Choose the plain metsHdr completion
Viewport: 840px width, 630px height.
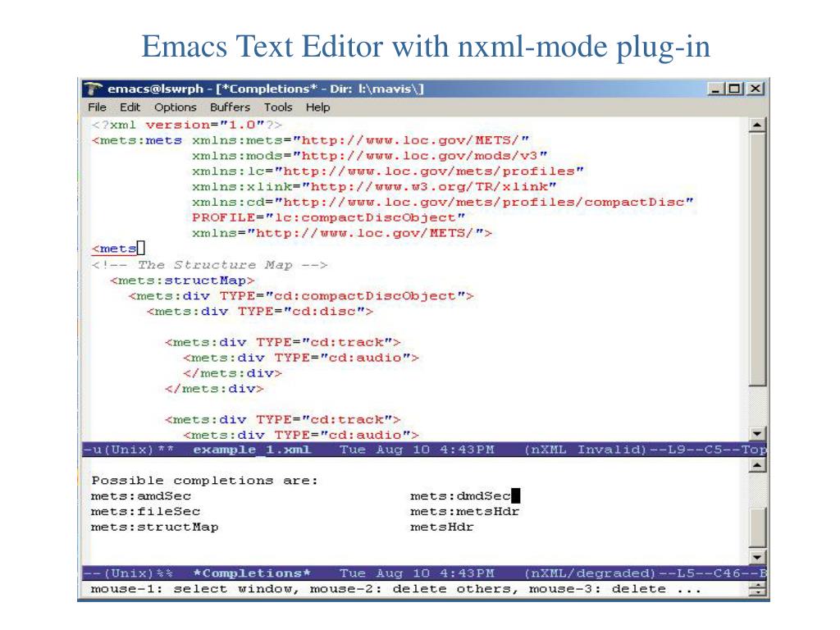pos(442,527)
